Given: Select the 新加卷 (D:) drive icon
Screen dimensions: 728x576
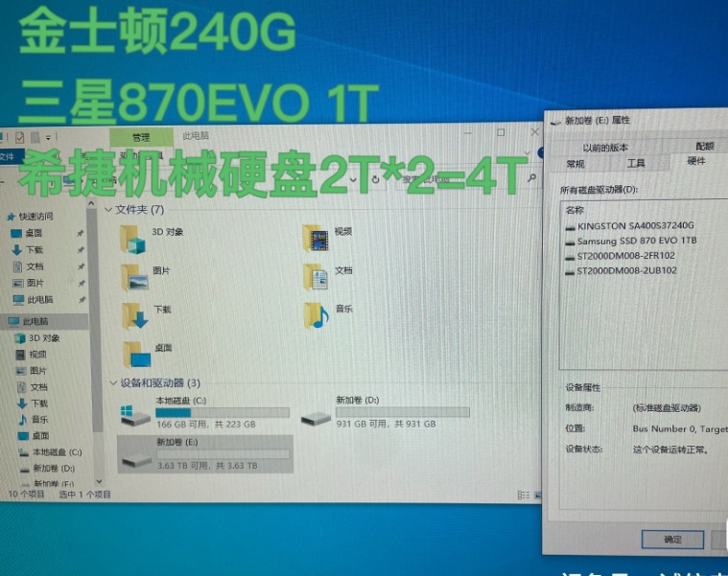Looking at the screenshot, I should click(316, 418).
